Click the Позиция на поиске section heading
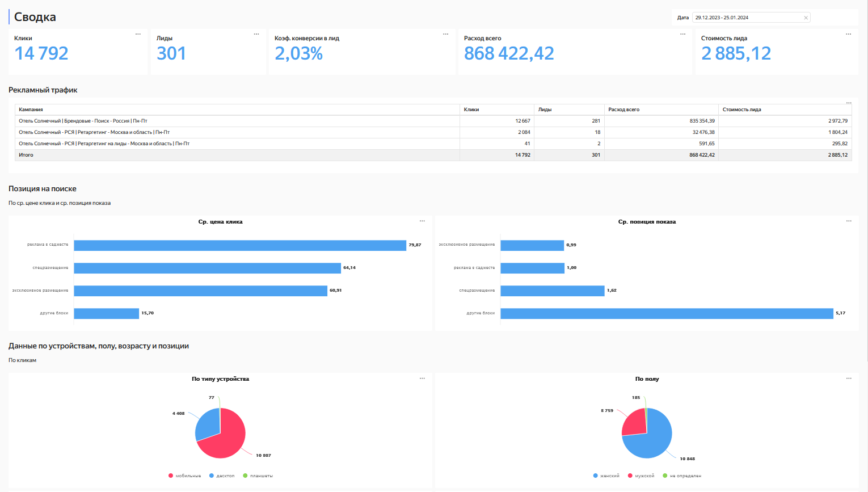Image resolution: width=868 pixels, height=492 pixels. click(x=43, y=189)
